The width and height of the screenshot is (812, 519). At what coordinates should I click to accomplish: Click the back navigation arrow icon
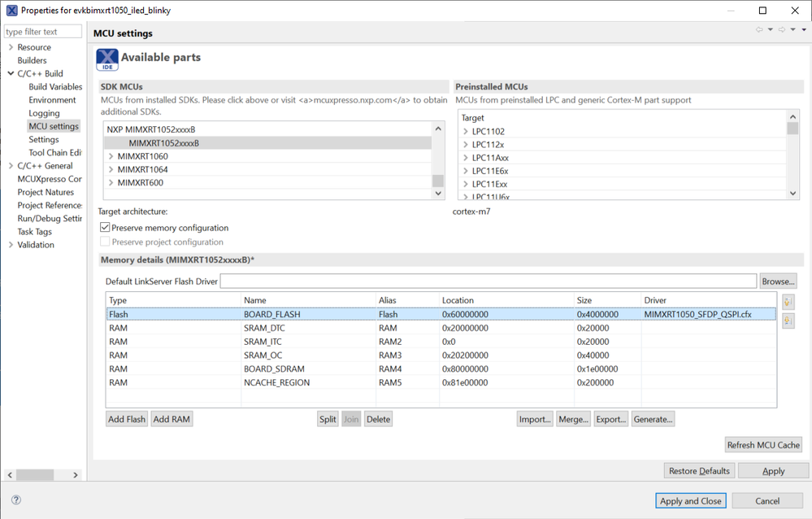[x=759, y=29]
